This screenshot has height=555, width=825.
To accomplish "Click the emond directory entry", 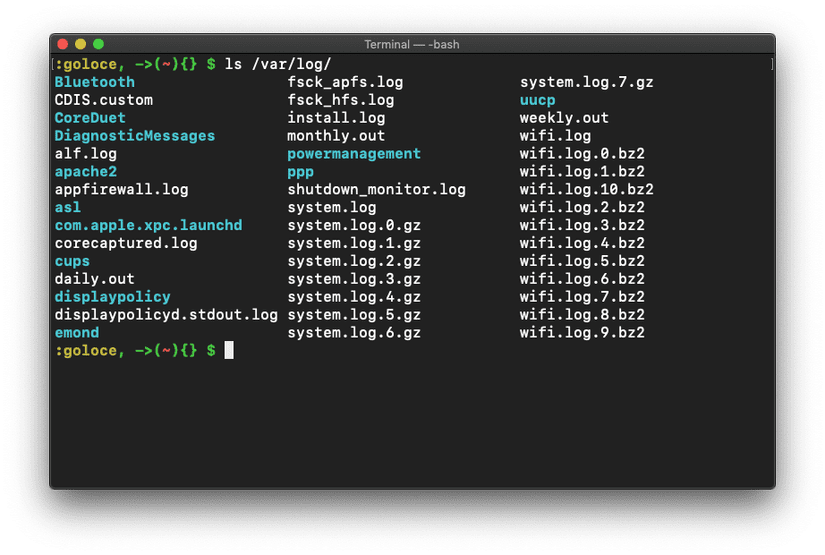I will pyautogui.click(x=77, y=332).
